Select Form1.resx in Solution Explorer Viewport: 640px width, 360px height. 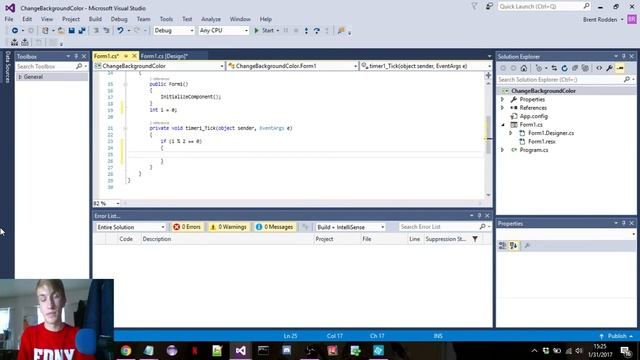tap(541, 142)
